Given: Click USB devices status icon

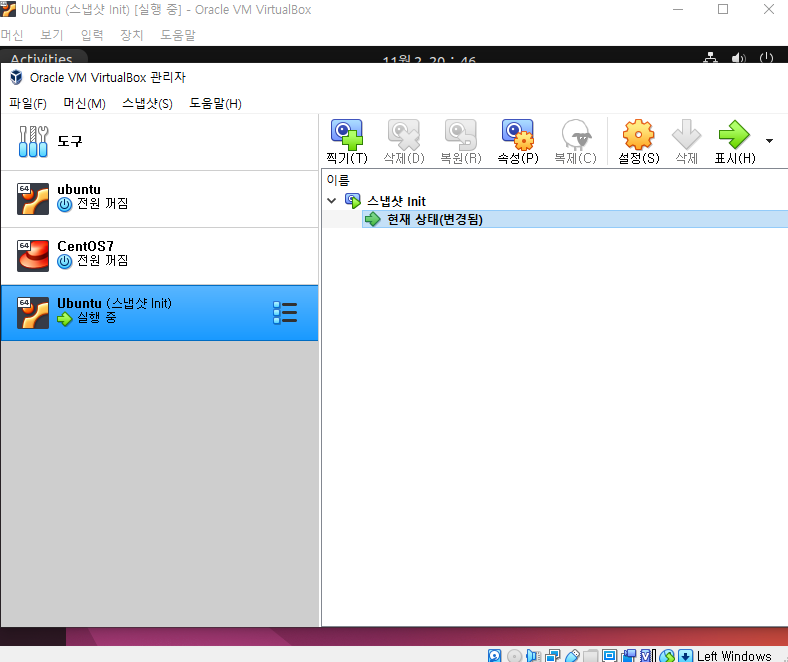Looking at the screenshot, I should pos(572,655).
